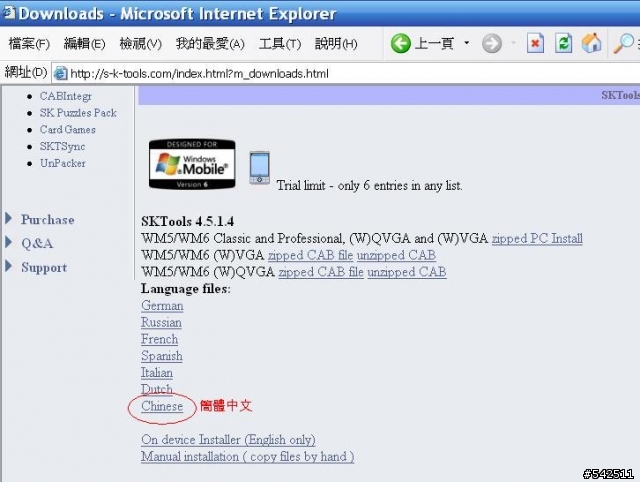
Task: Download the French language file
Action: click(160, 339)
